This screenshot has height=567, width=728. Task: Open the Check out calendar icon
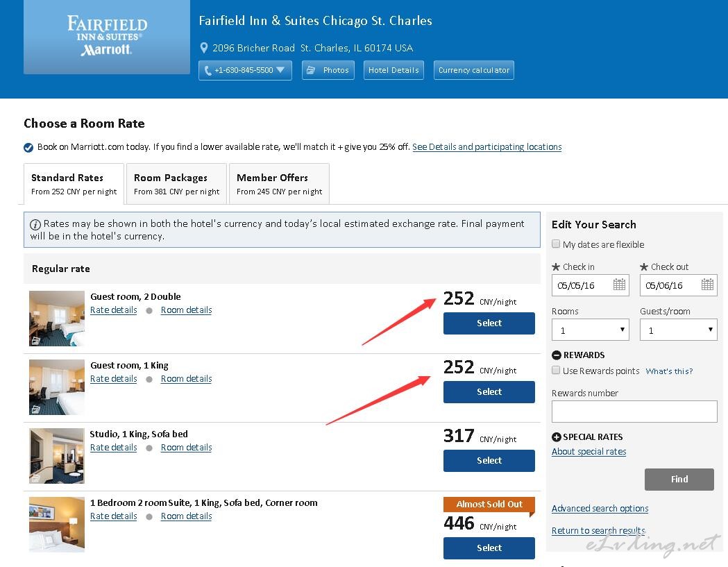(707, 285)
